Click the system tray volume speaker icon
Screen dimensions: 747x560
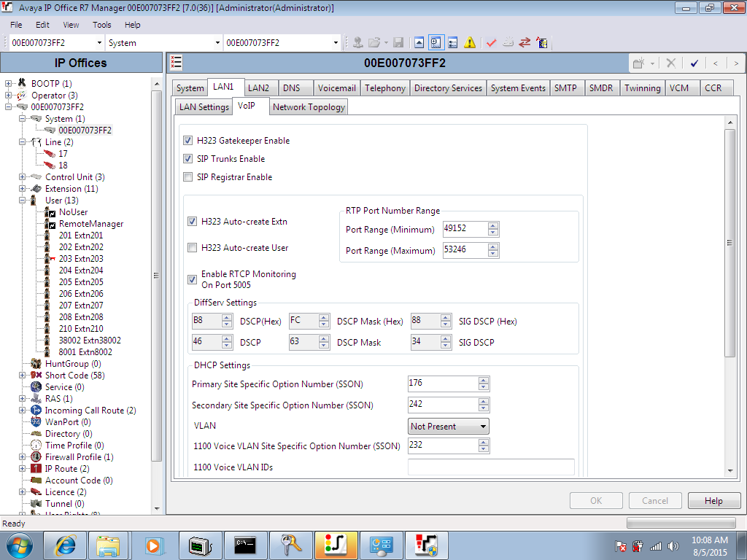click(673, 546)
